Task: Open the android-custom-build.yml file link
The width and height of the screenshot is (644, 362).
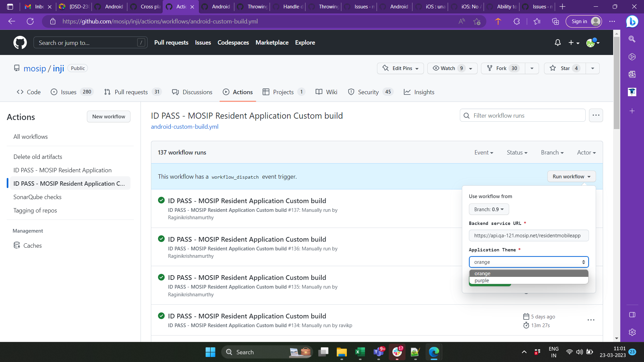Action: point(184,126)
